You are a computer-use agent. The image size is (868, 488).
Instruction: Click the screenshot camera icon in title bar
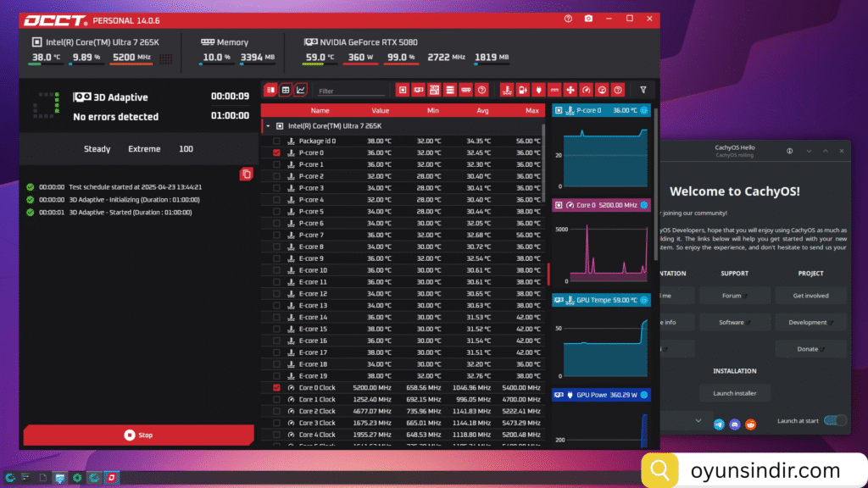(589, 19)
